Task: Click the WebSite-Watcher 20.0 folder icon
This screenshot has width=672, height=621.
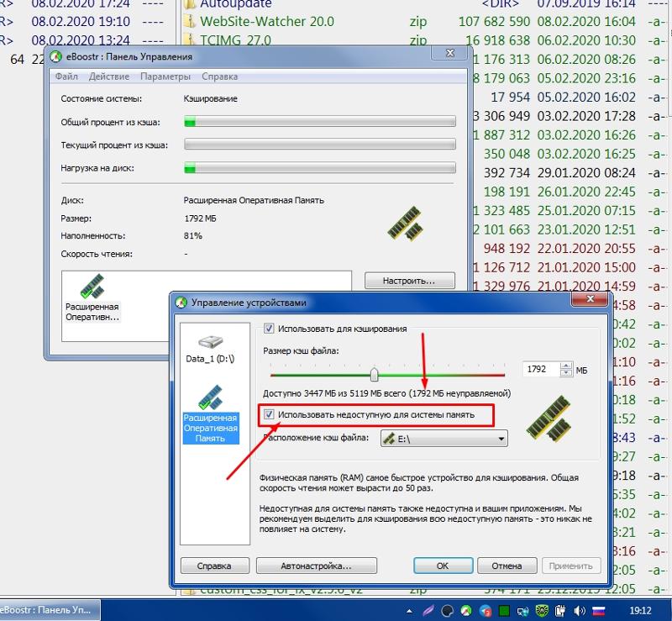Action: [x=190, y=21]
